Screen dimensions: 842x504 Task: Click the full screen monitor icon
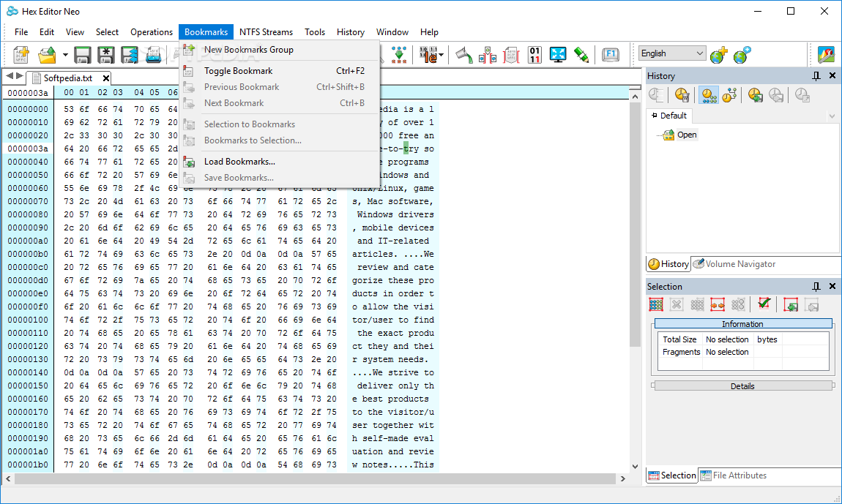tap(558, 55)
